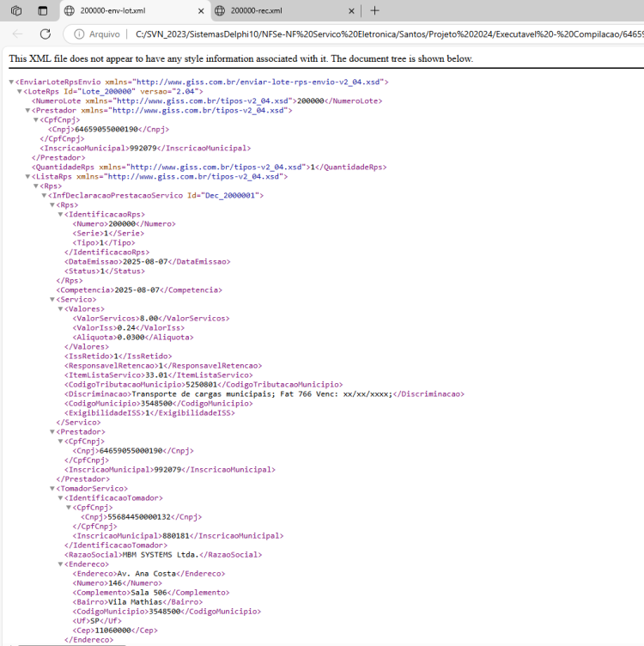Image resolution: width=644 pixels, height=646 pixels.
Task: Click the ValorServicos value 8.00
Action: tap(149, 319)
